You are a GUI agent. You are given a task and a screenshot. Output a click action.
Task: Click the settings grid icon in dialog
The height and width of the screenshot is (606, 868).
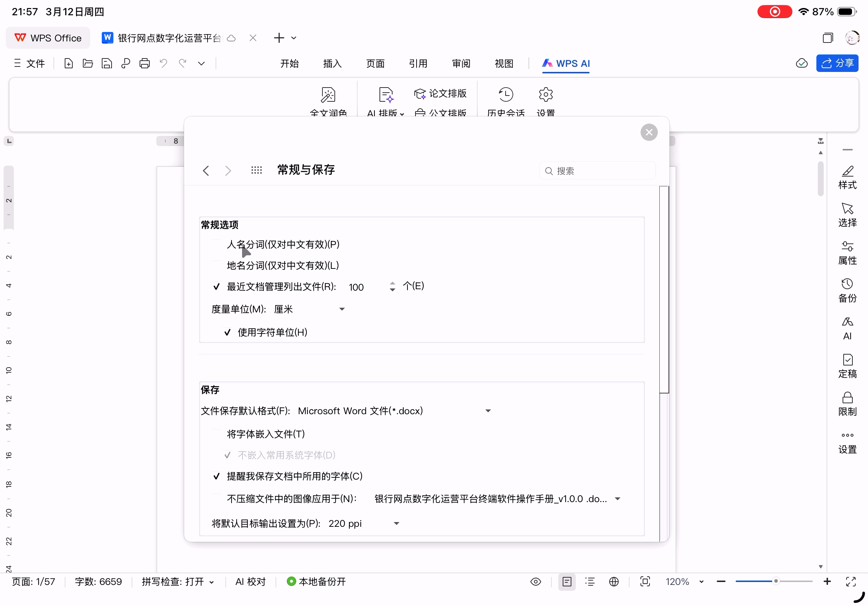[x=256, y=170]
